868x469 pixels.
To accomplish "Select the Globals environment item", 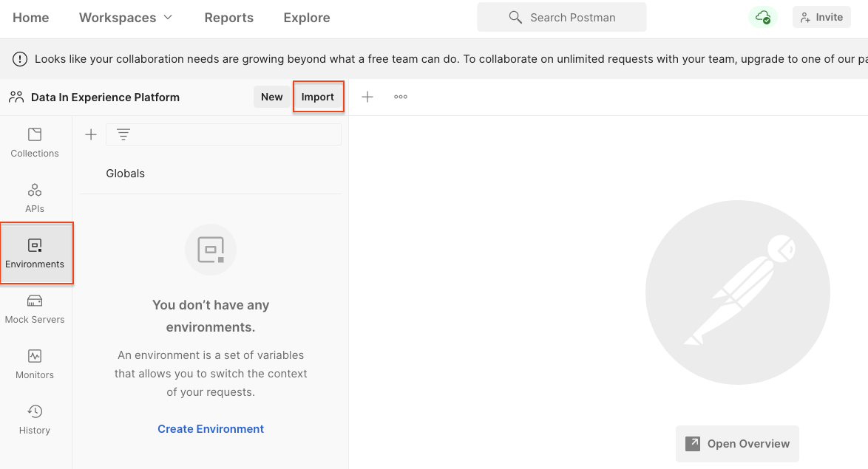I will click(126, 174).
